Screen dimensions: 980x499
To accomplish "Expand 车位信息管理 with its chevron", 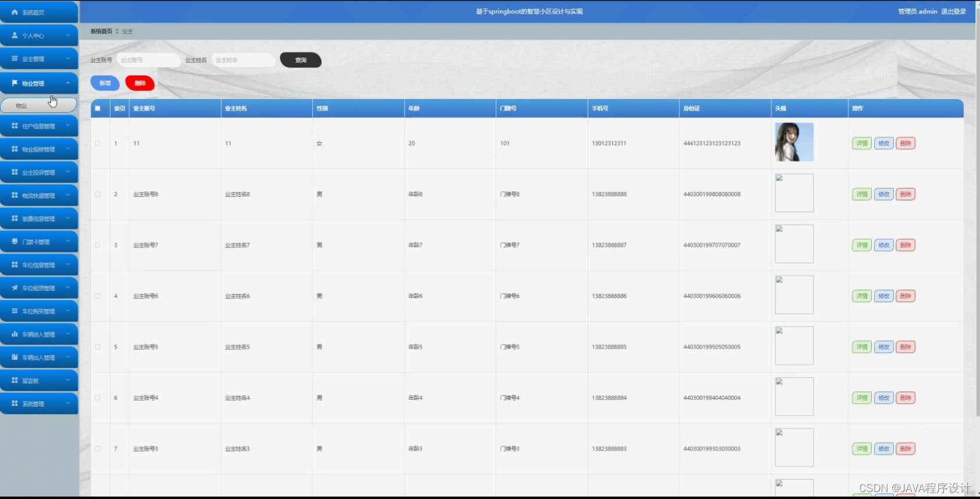I will [67, 265].
